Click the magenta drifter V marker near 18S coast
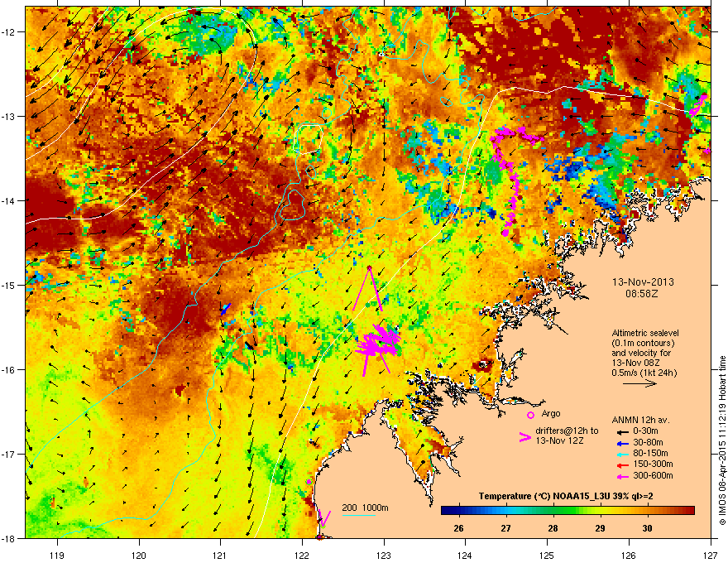 point(324,518)
